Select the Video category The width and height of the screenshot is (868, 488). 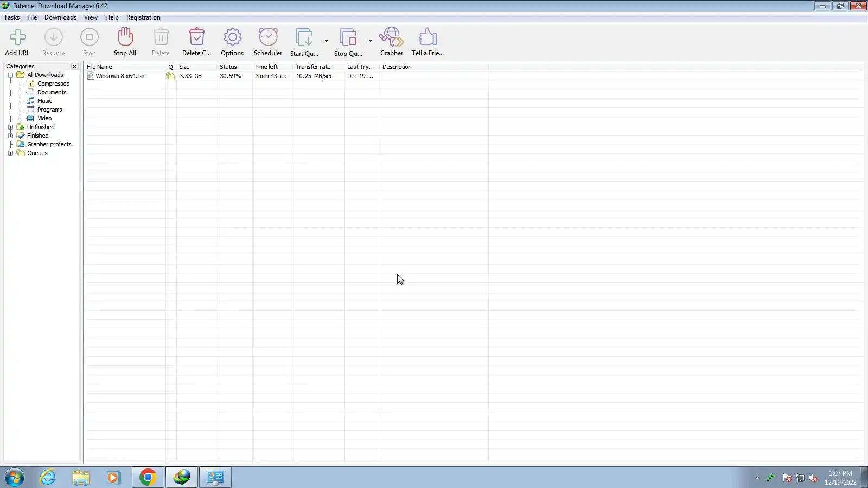(44, 118)
